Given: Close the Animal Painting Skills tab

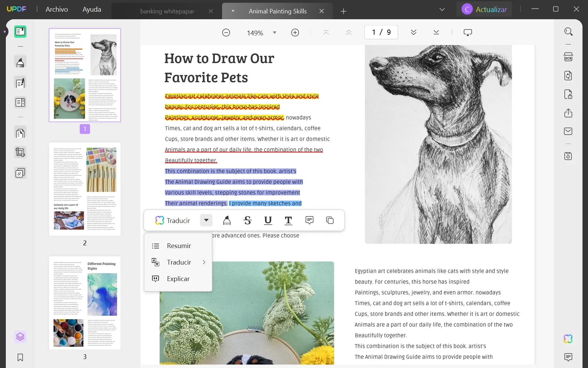Looking at the screenshot, I should [322, 11].
